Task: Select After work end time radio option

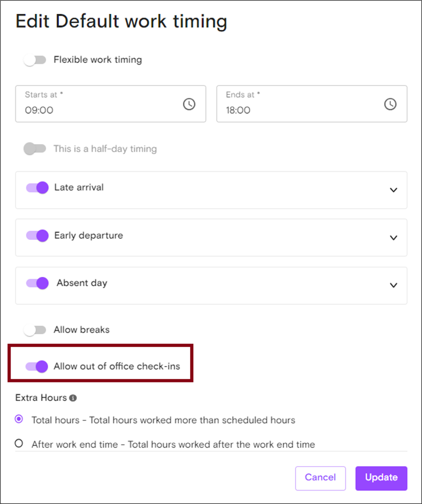Action: [x=19, y=443]
